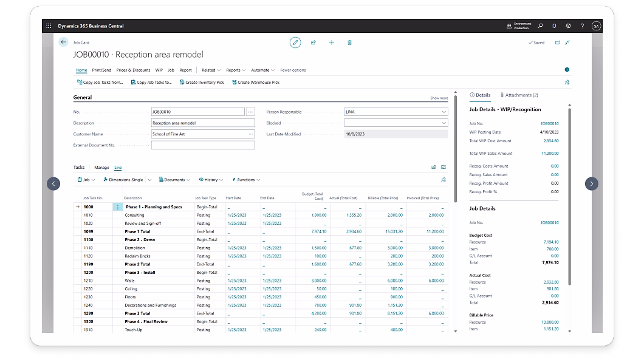Click Copy Job Tasks from action

pyautogui.click(x=100, y=83)
